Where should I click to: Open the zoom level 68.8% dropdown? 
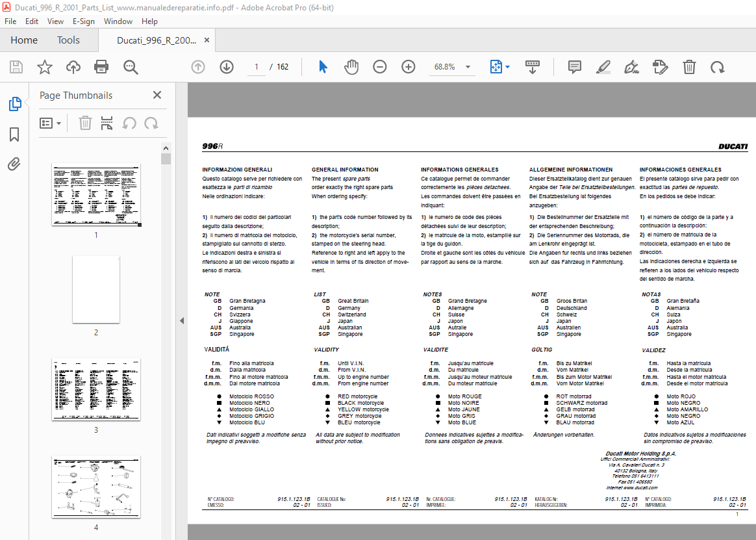(468, 67)
